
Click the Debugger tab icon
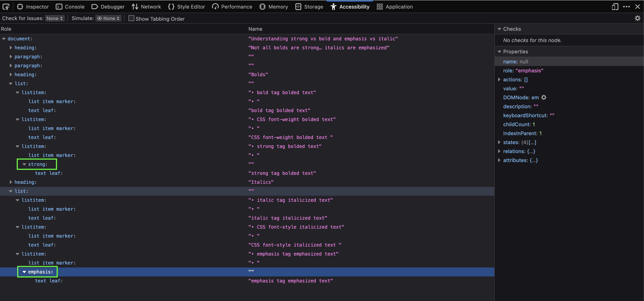pos(95,7)
